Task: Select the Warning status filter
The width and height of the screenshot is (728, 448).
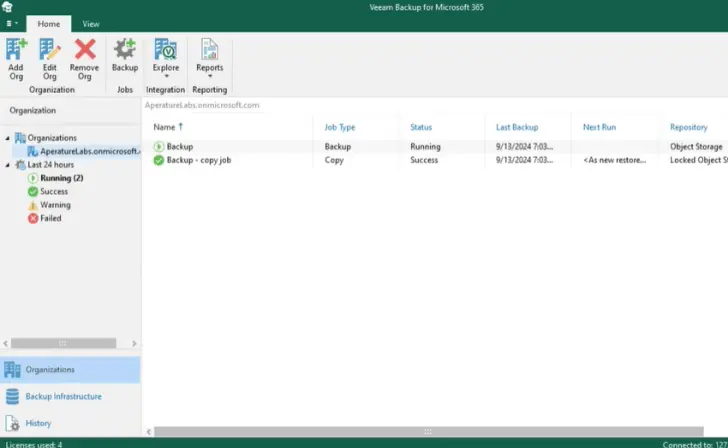Action: (55, 205)
